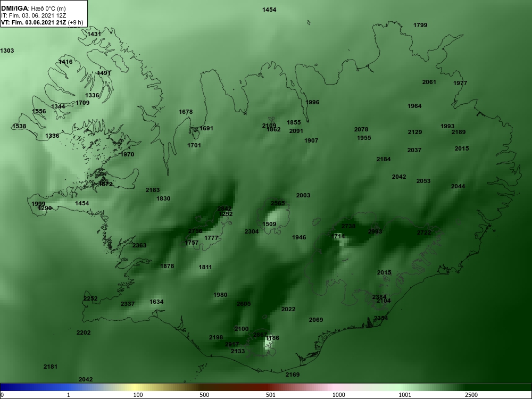Click the map value 1344

click(x=58, y=106)
